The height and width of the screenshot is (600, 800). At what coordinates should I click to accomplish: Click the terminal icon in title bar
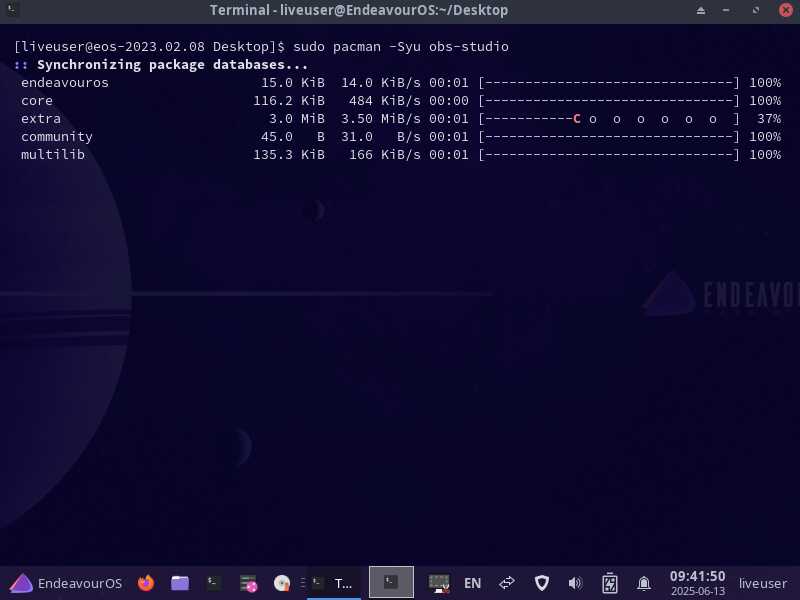point(12,10)
